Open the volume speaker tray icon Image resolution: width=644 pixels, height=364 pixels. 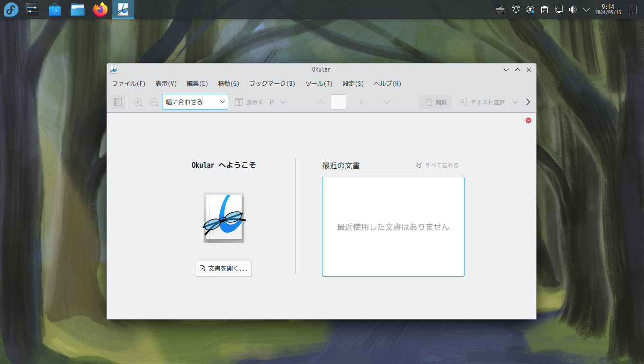[572, 9]
